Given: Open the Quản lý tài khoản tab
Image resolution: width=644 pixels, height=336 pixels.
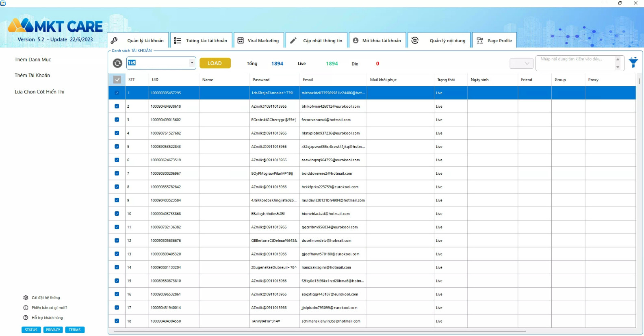Looking at the screenshot, I should point(138,40).
